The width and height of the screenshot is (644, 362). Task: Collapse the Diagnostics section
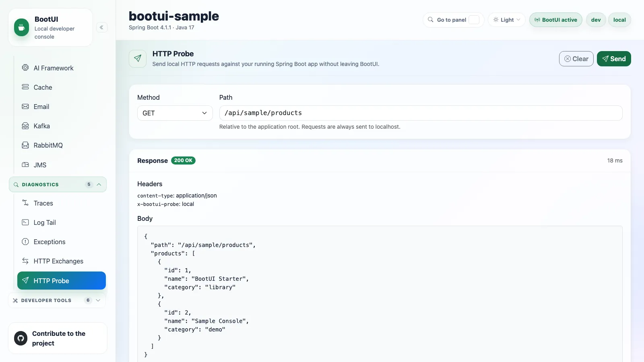(58, 185)
